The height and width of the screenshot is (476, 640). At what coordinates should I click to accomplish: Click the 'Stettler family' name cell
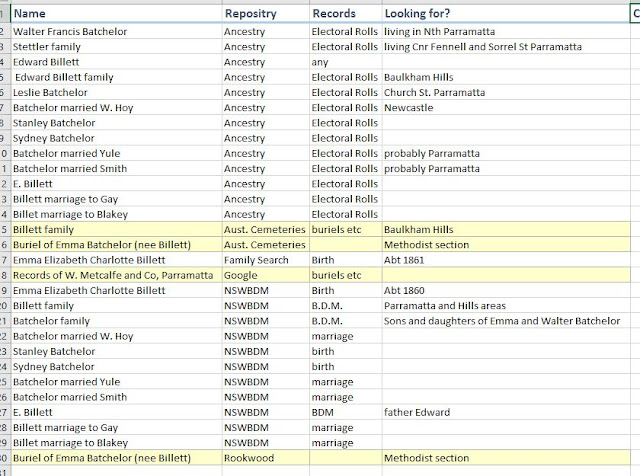coord(116,47)
